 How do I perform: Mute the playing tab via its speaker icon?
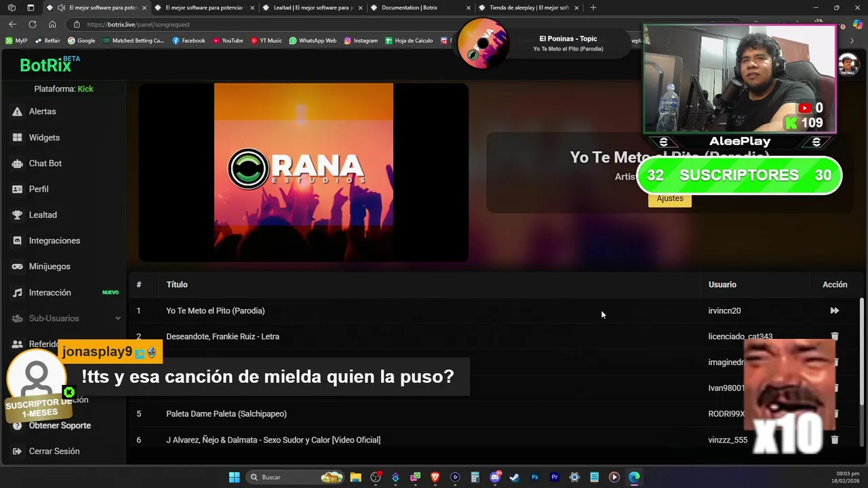[x=61, y=7]
